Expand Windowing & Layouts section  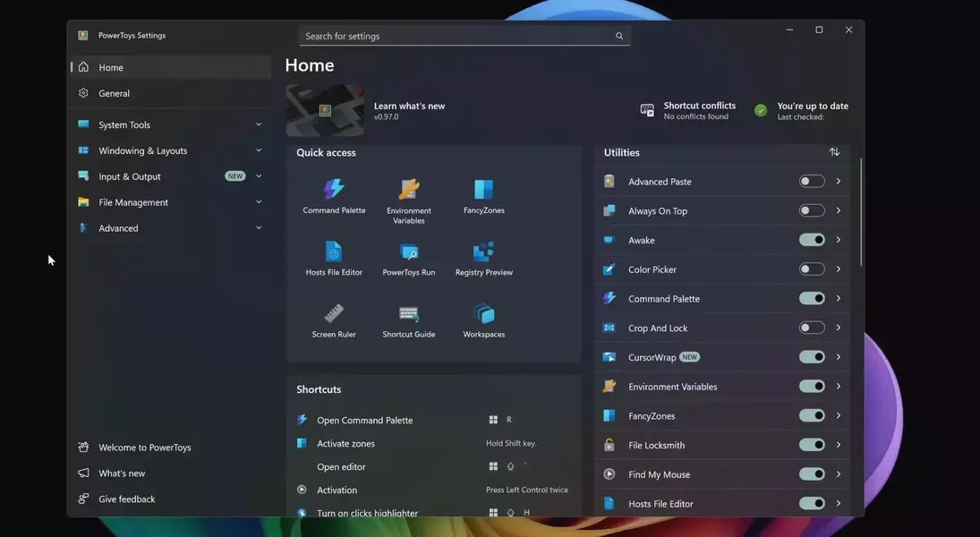click(x=170, y=151)
